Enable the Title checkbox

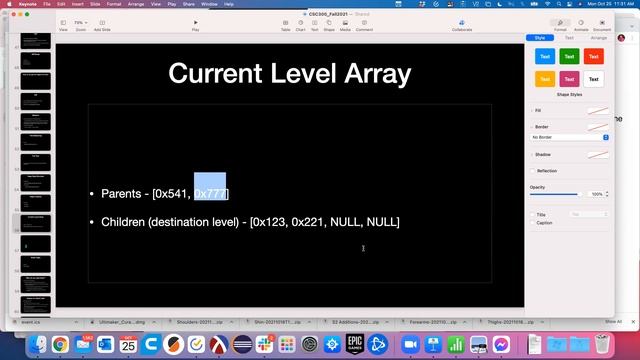tap(533, 215)
